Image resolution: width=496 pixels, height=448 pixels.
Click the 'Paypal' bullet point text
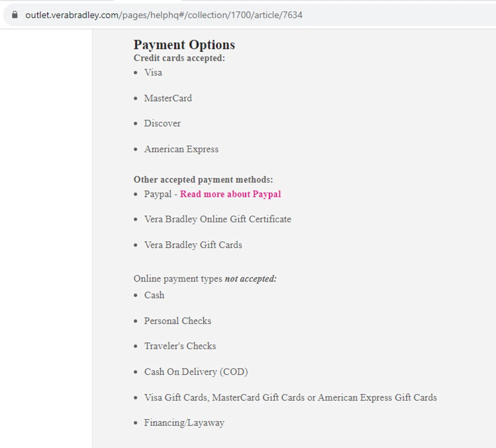coord(158,194)
